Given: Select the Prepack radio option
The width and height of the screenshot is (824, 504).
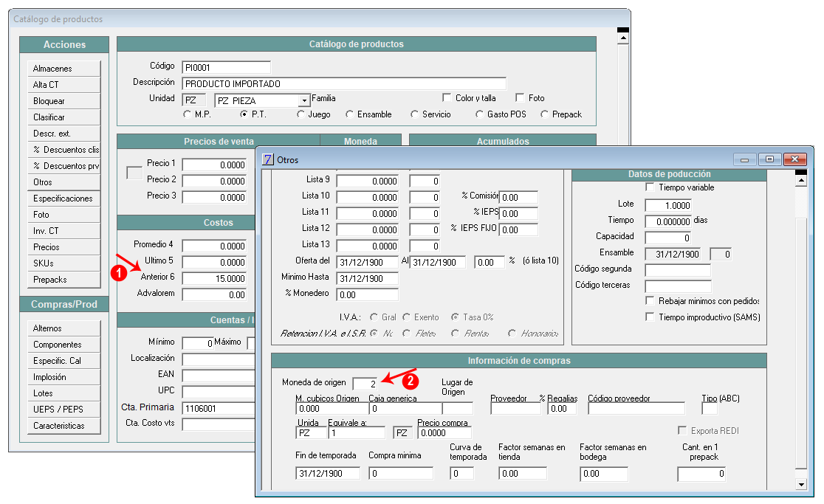Looking at the screenshot, I should coord(544,114).
